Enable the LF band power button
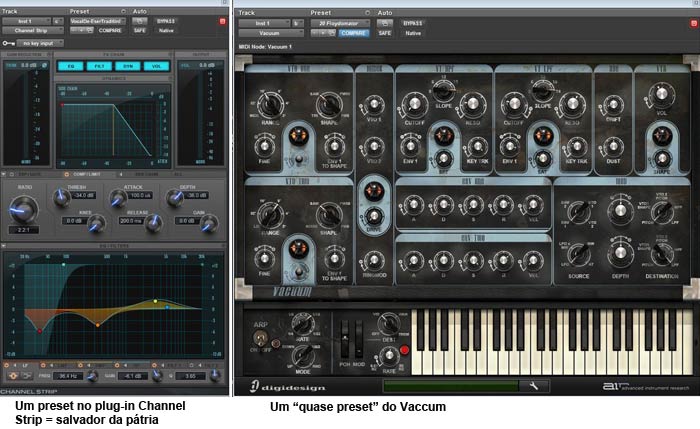Viewport: 700px width, 429px height. (6, 365)
